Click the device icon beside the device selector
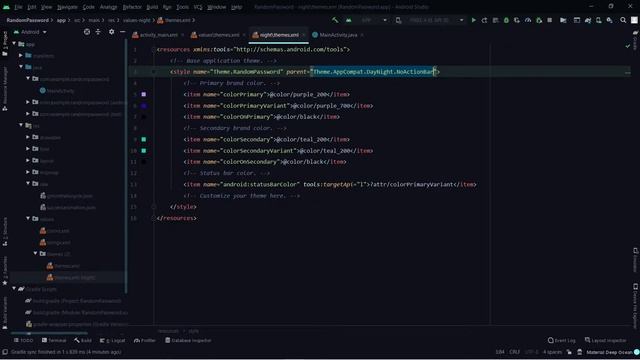Image resolution: width=640 pixels, height=360 pixels. point(398,20)
